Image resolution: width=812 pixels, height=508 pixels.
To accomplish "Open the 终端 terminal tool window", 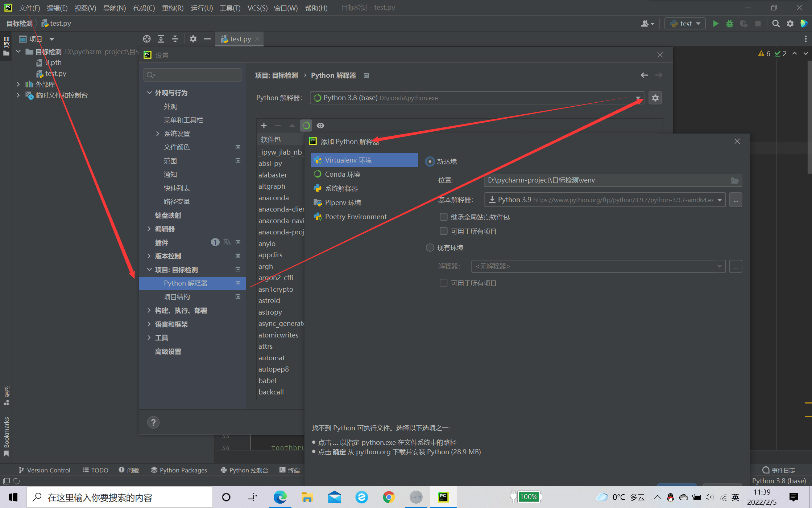I will (290, 470).
